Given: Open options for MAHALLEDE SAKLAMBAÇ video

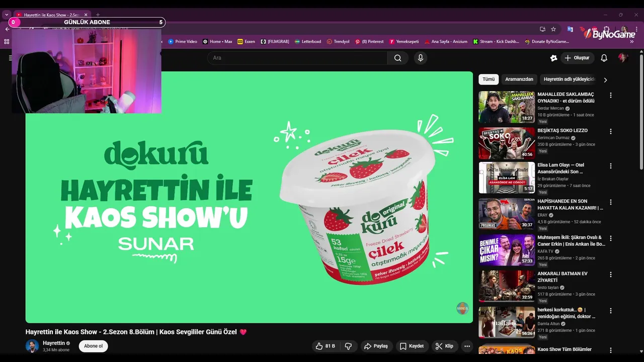Looking at the screenshot, I should point(611,95).
